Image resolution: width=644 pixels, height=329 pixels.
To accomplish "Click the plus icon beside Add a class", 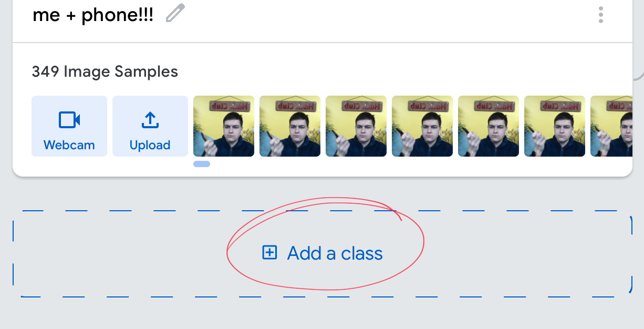I will click(269, 253).
